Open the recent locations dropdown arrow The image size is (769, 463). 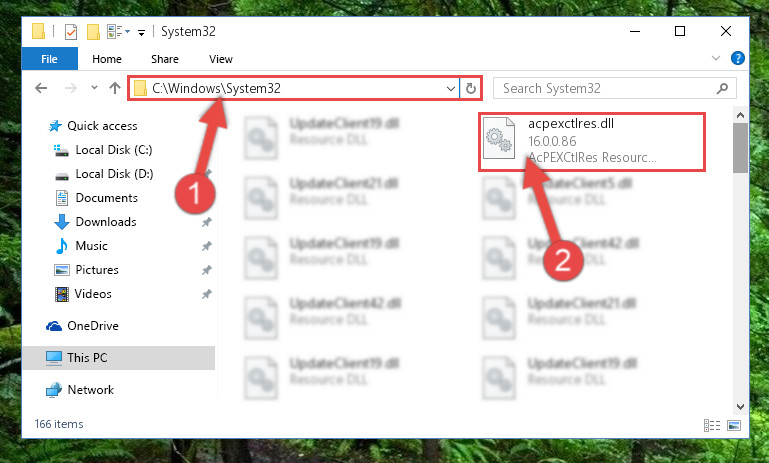click(x=94, y=88)
